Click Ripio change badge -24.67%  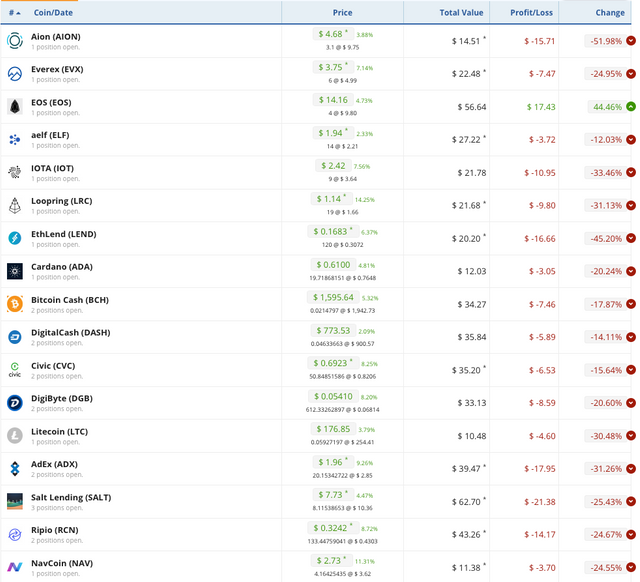(606, 535)
